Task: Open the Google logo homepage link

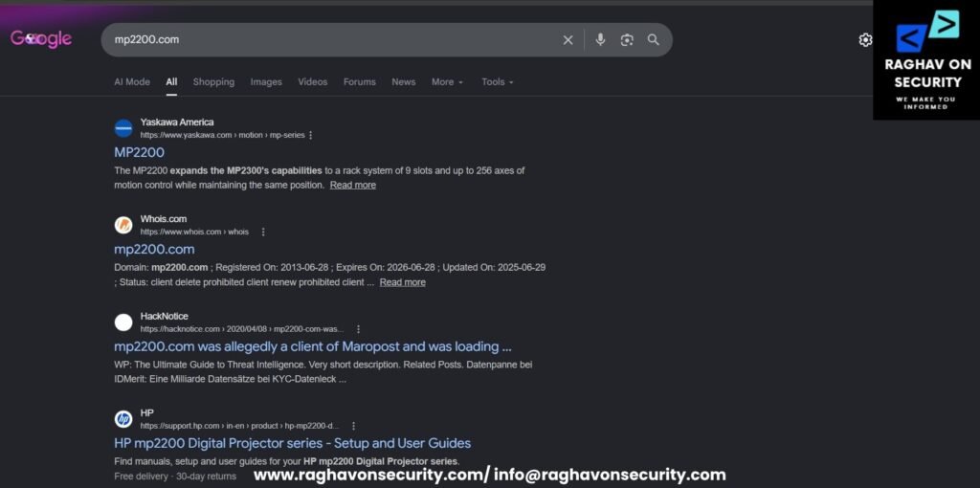Action: point(41,38)
